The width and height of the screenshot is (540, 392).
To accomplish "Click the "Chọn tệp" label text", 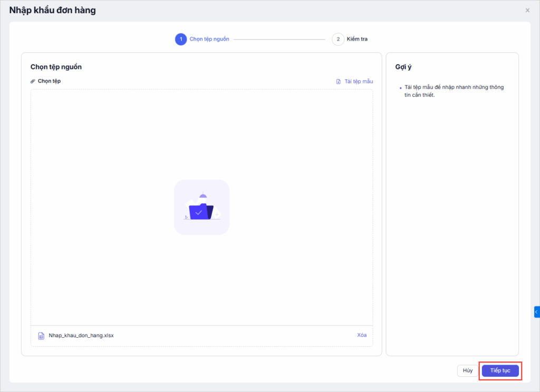I will pos(49,81).
